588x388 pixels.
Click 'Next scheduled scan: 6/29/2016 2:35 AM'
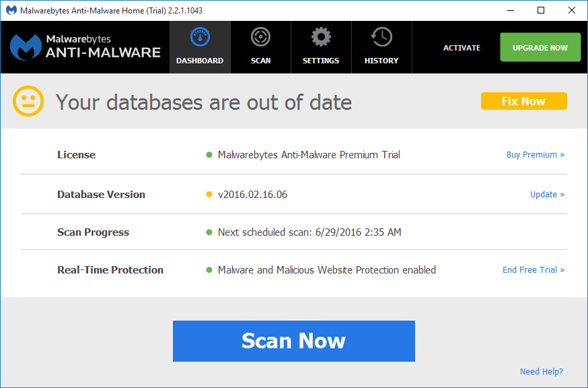(x=309, y=232)
